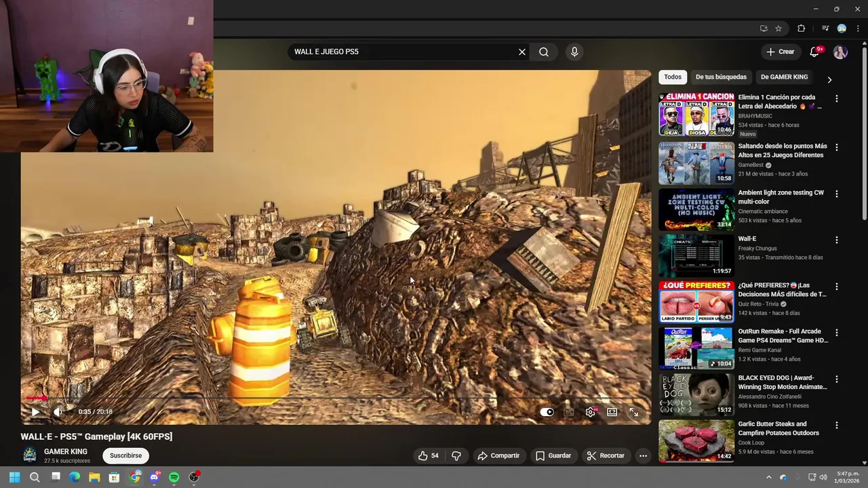
Task: Open the more actions menu below video
Action: (643, 455)
